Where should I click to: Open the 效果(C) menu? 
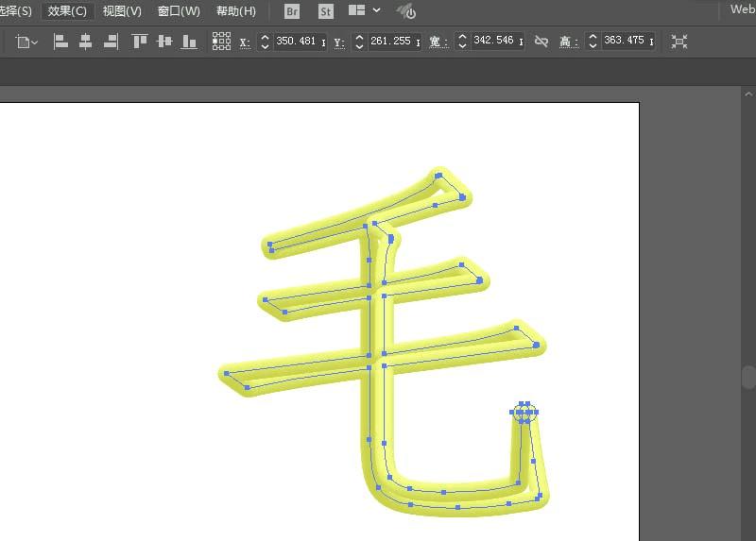pyautogui.click(x=67, y=10)
